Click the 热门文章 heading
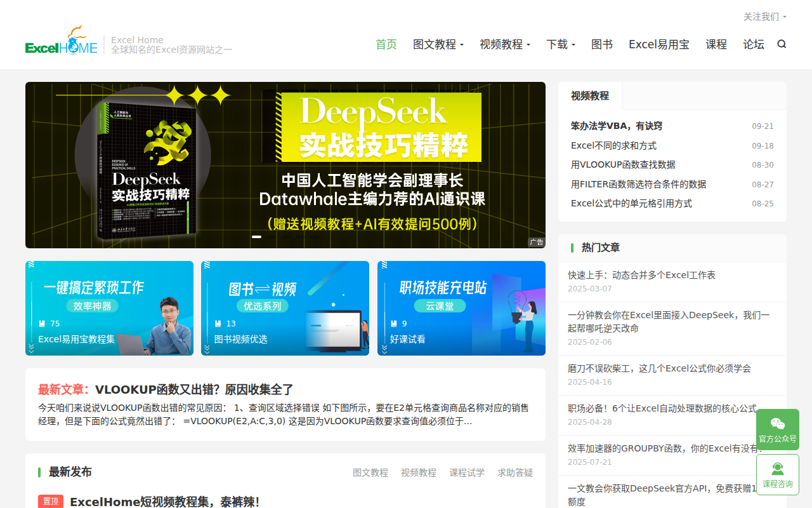Viewport: 812px width, 508px height. tap(601, 248)
